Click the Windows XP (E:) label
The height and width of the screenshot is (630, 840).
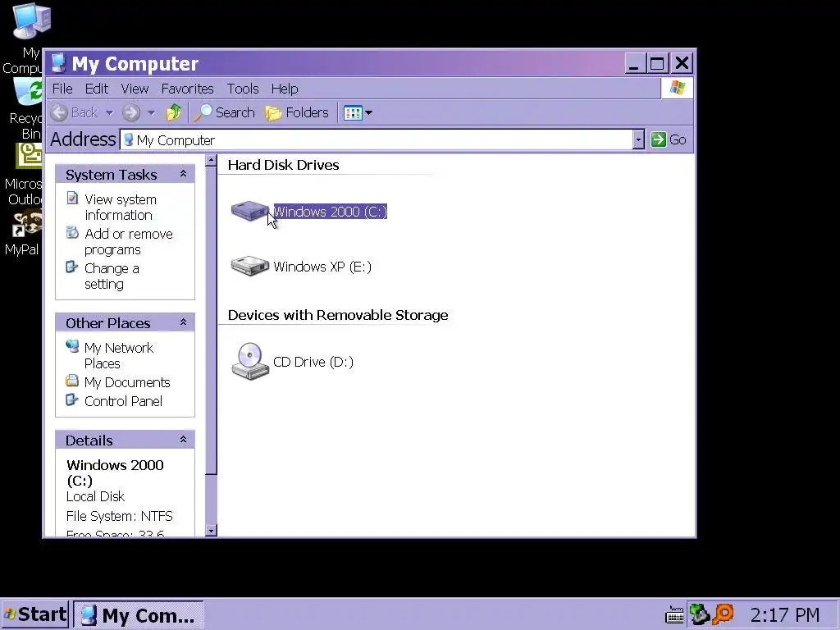pyautogui.click(x=322, y=267)
